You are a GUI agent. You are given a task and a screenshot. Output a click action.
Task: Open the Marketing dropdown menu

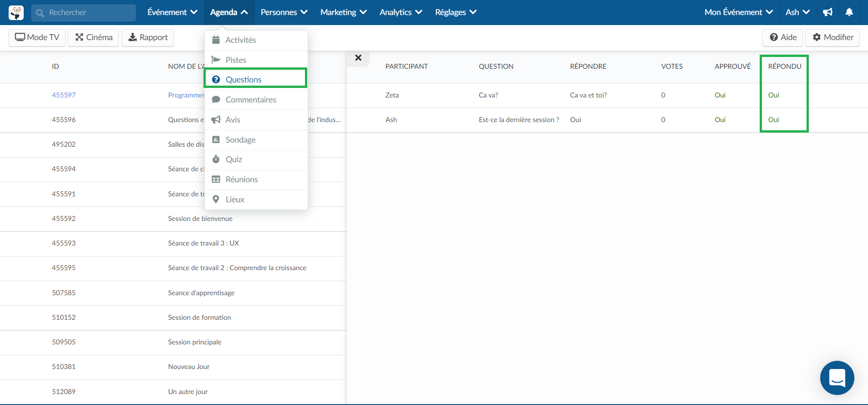(343, 12)
